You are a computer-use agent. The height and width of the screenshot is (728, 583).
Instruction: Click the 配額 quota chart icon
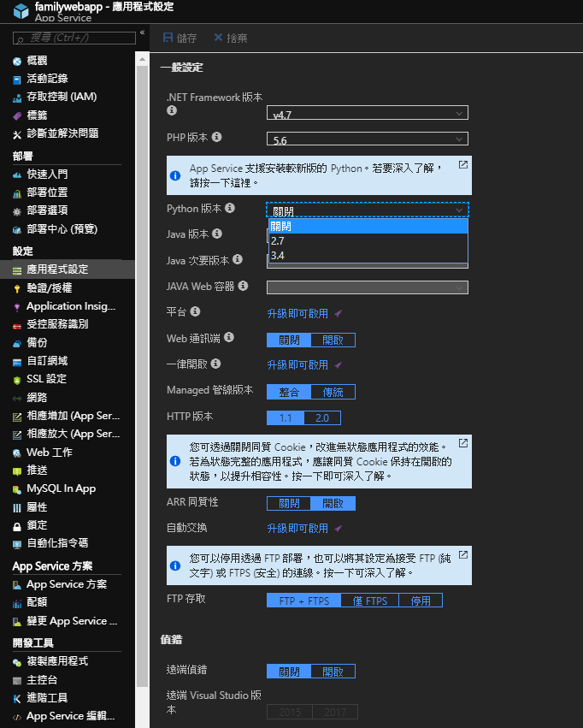pyautogui.click(x=17, y=604)
